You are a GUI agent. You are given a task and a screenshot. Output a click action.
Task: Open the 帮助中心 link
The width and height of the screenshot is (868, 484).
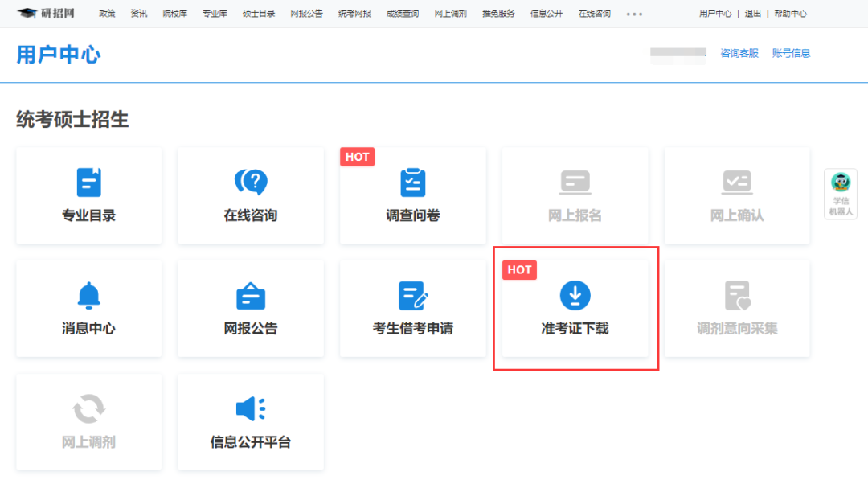[791, 14]
